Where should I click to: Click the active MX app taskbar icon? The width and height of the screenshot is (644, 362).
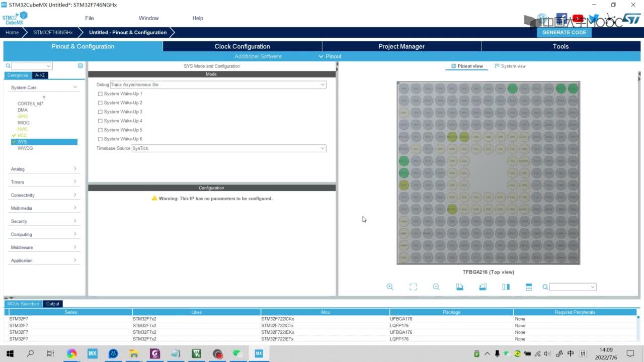259,353
